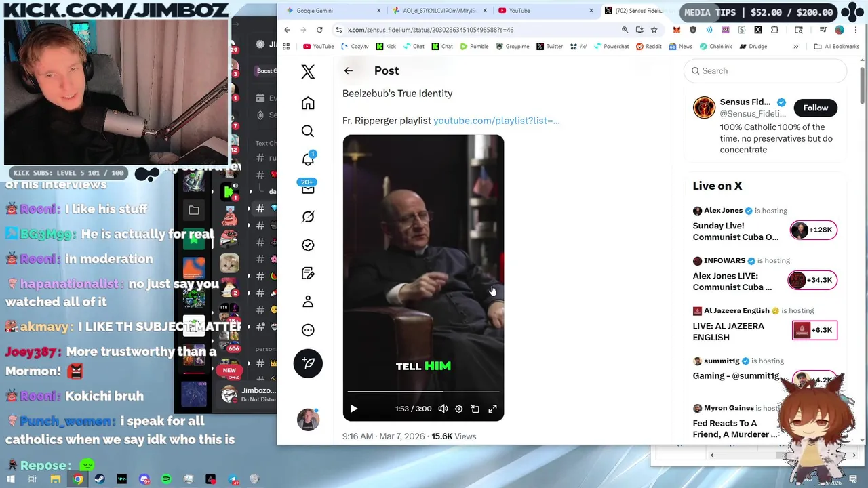This screenshot has width=868, height=488.
Task: Open Myron Gaines Fed Reacts live item
Action: (735, 428)
